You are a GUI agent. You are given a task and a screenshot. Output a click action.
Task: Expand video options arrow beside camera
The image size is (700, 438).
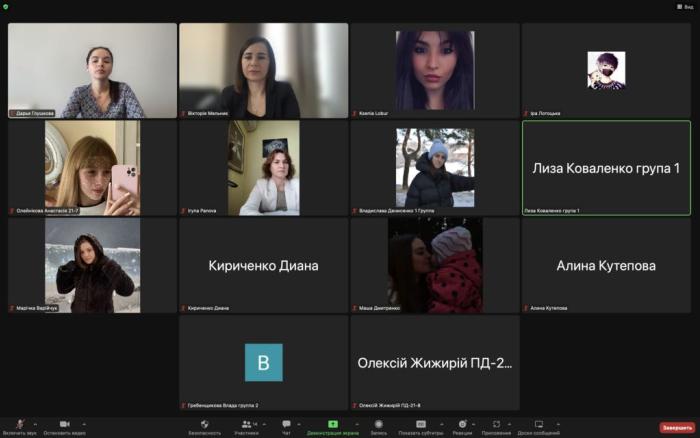pyautogui.click(x=83, y=423)
